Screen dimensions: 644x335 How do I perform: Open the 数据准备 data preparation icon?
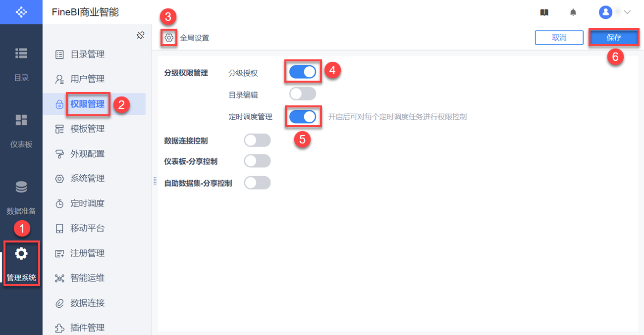coord(21,187)
